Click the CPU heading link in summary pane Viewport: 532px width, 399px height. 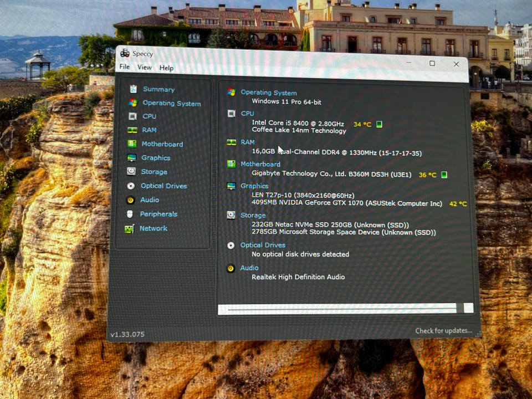(x=247, y=113)
